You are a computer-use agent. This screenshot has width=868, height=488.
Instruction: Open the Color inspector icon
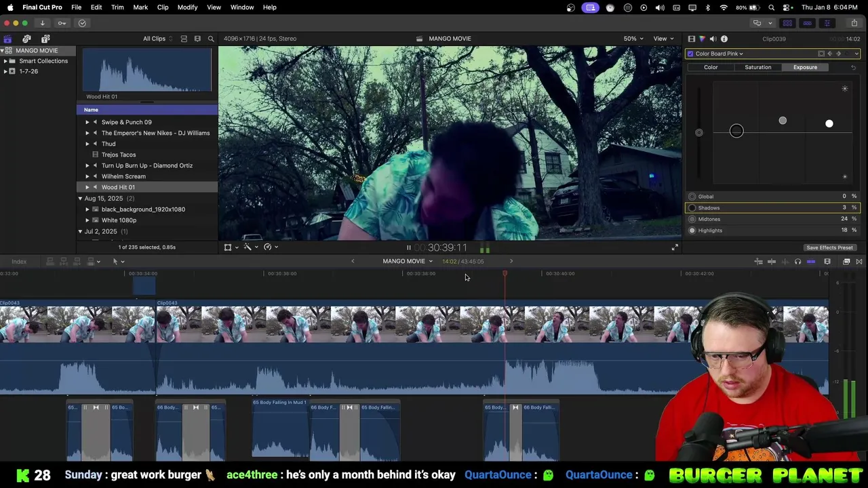point(702,39)
